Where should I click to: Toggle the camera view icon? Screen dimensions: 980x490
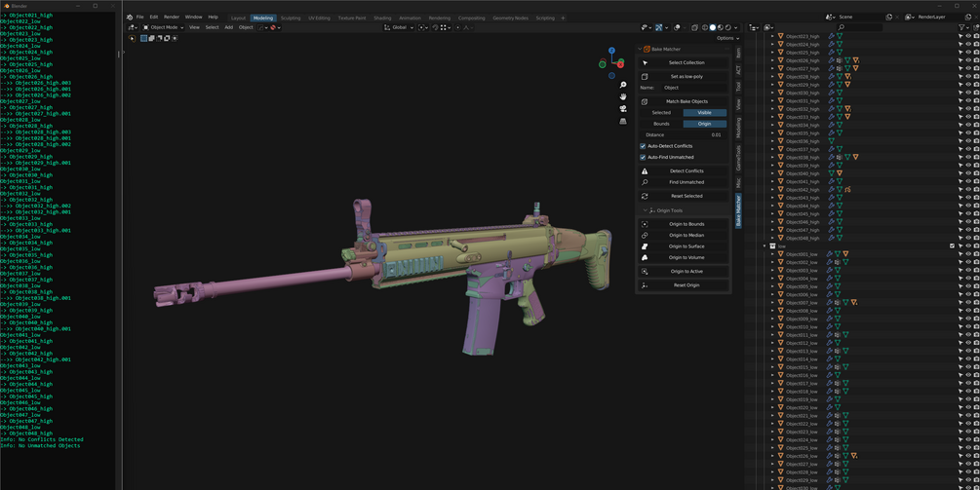[623, 108]
